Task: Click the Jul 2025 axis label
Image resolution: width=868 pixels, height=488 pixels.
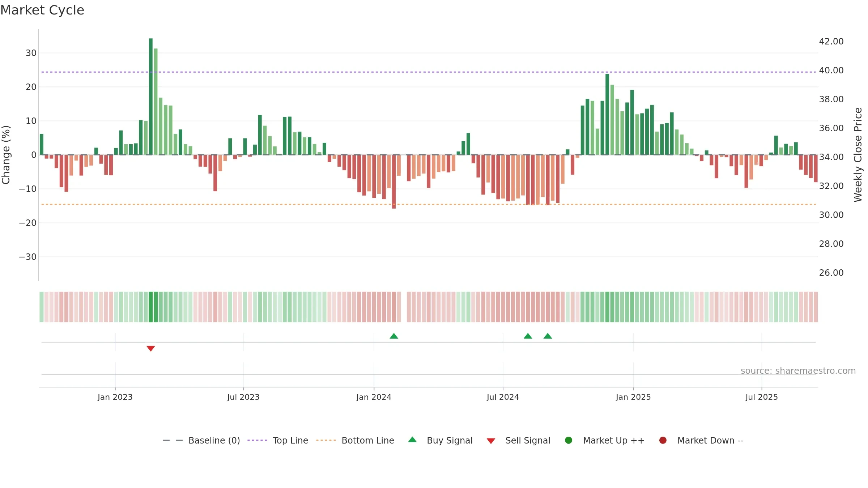Action: (762, 397)
